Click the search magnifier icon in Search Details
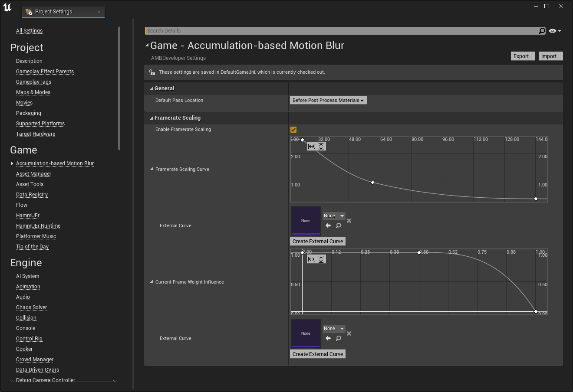Image resolution: width=573 pixels, height=392 pixels. point(542,31)
